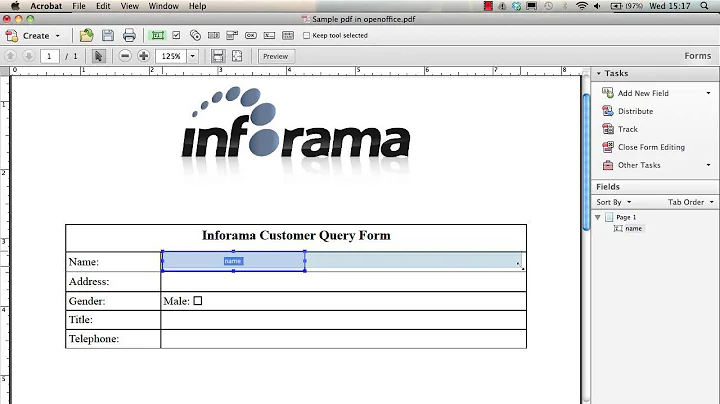Open the Sort By dropdown
Viewport: 720px width, 404px height.
click(613, 202)
